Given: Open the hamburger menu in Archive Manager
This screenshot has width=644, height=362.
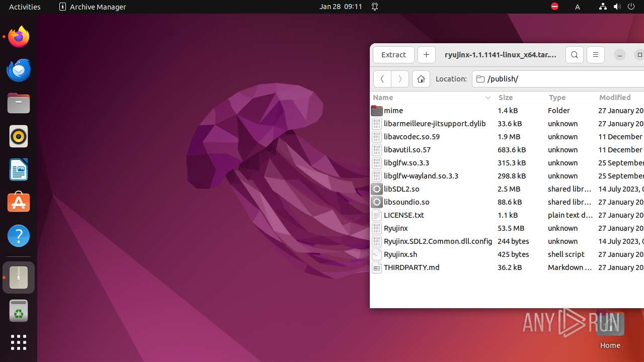Looking at the screenshot, I should click(596, 55).
